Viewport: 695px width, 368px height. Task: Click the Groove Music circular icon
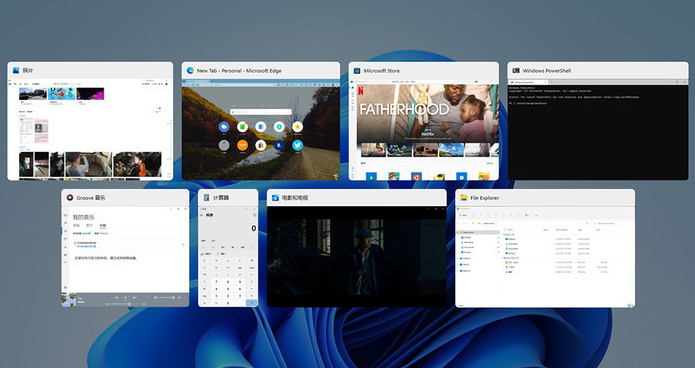70,198
